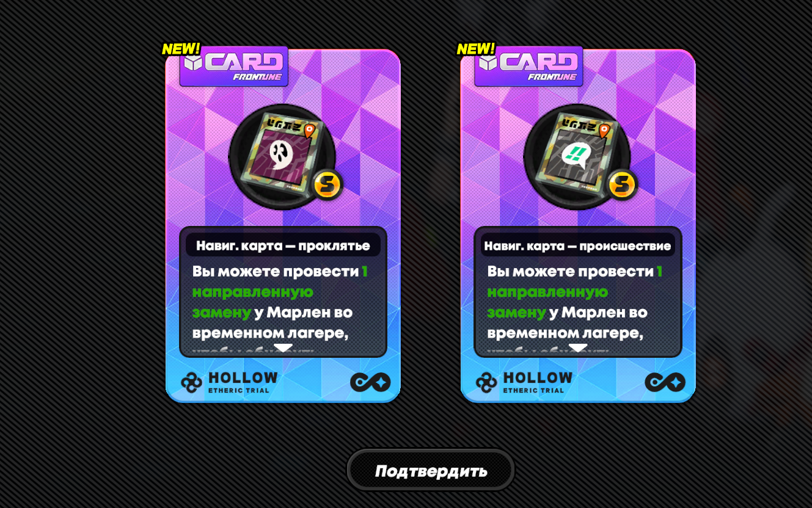The height and width of the screenshot is (508, 812).
Task: Click the infinity symbol on right card
Action: click(665, 382)
